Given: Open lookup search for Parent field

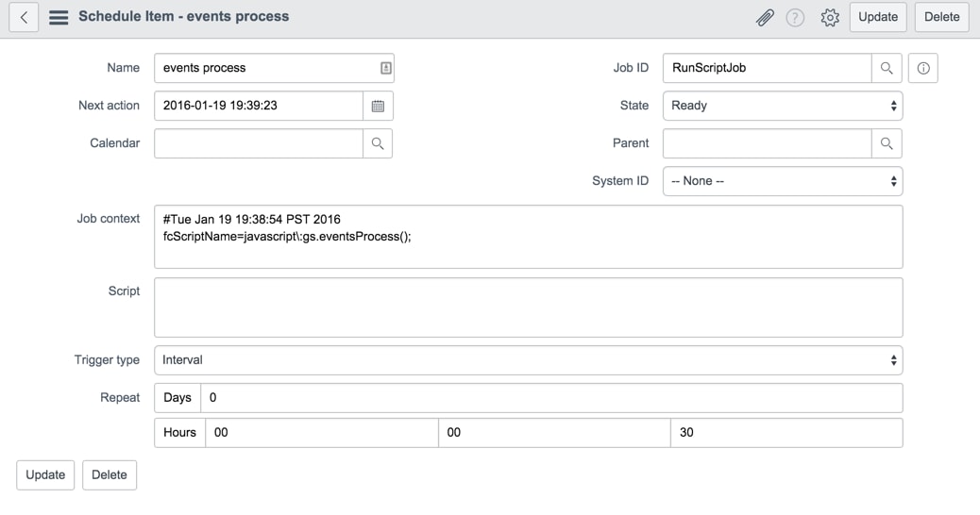Looking at the screenshot, I should tap(887, 143).
